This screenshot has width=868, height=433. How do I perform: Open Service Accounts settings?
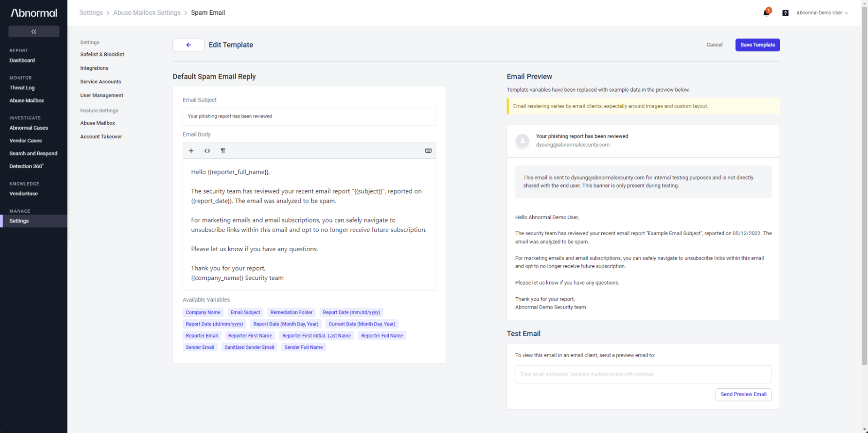tap(100, 82)
